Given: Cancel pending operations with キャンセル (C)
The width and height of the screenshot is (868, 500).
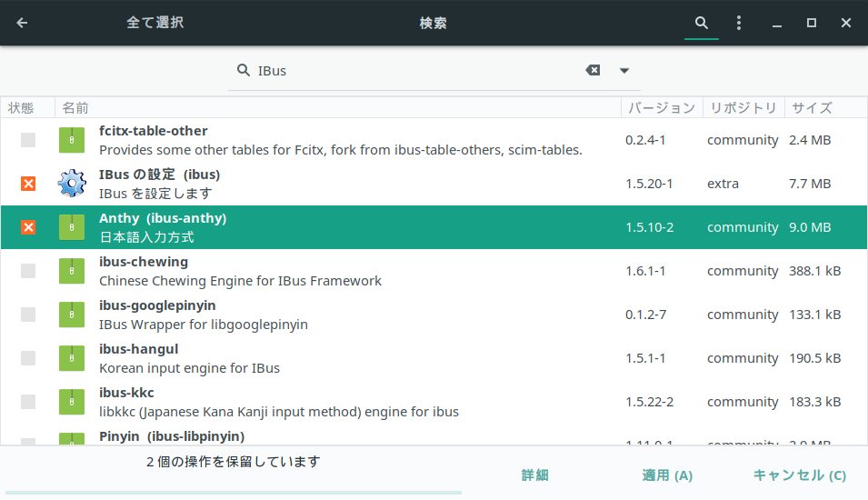Looking at the screenshot, I should point(799,475).
